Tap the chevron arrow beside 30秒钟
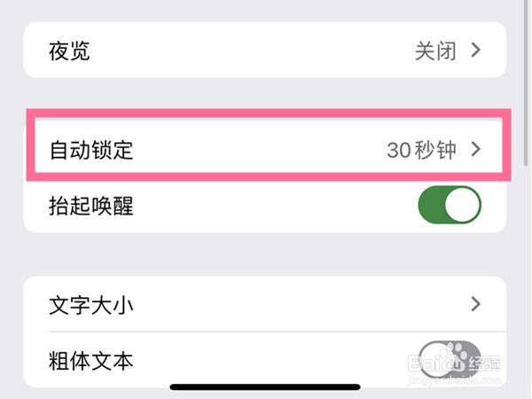The width and height of the screenshot is (532, 399). 475,150
